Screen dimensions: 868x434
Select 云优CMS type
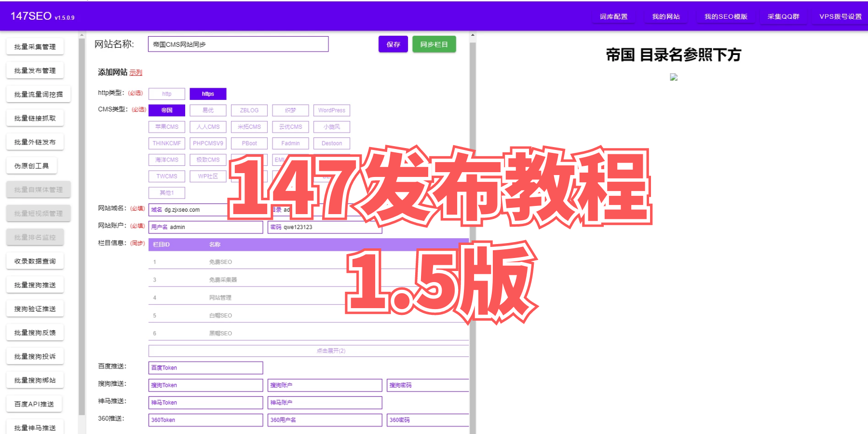pyautogui.click(x=290, y=127)
